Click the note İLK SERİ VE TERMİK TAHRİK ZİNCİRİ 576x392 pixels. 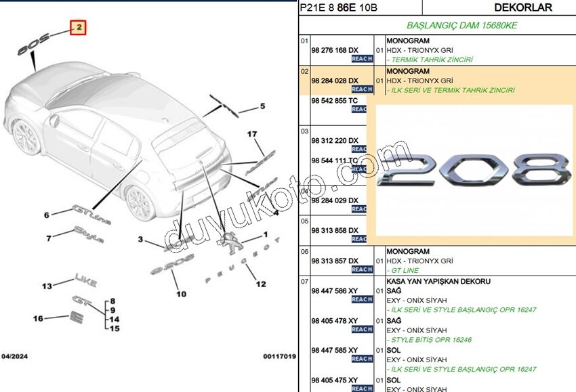[x=453, y=90]
